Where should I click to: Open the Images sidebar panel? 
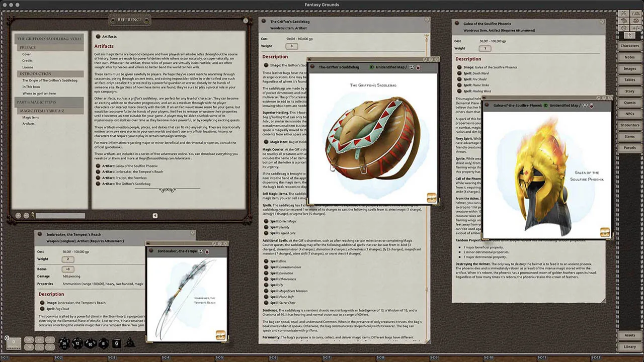pyautogui.click(x=629, y=68)
